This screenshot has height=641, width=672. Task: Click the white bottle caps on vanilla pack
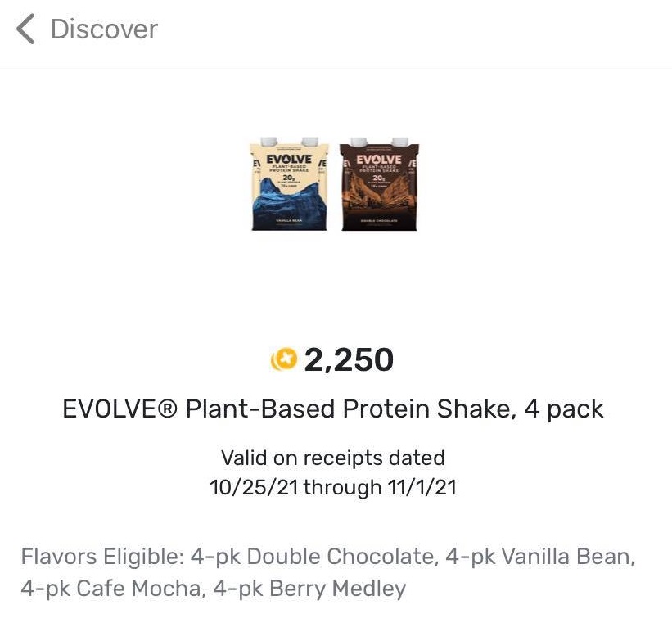289,142
